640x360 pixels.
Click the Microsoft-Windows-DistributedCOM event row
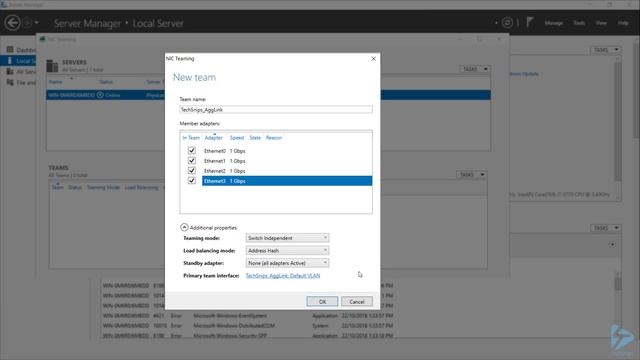point(248,326)
